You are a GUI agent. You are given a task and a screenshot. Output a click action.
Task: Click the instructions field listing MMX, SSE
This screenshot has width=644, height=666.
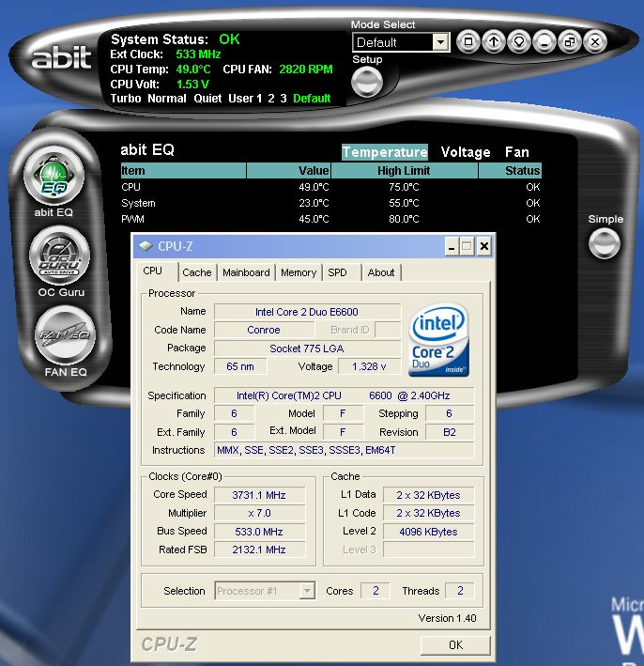tap(345, 450)
